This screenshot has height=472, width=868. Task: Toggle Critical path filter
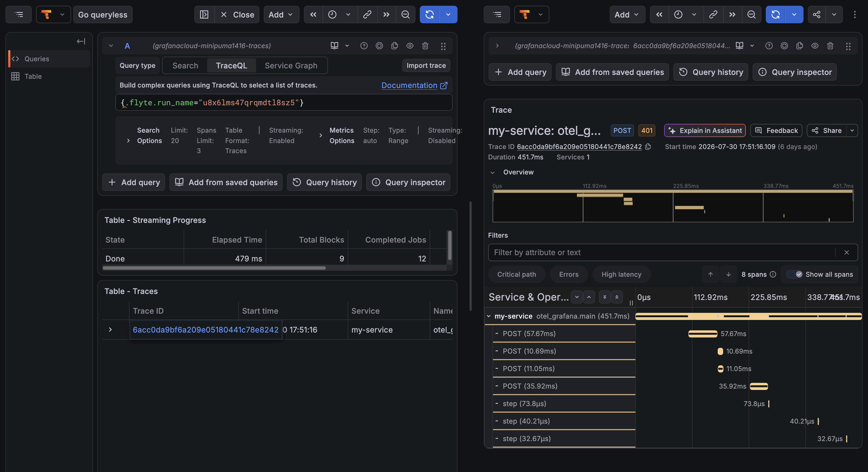pyautogui.click(x=517, y=275)
